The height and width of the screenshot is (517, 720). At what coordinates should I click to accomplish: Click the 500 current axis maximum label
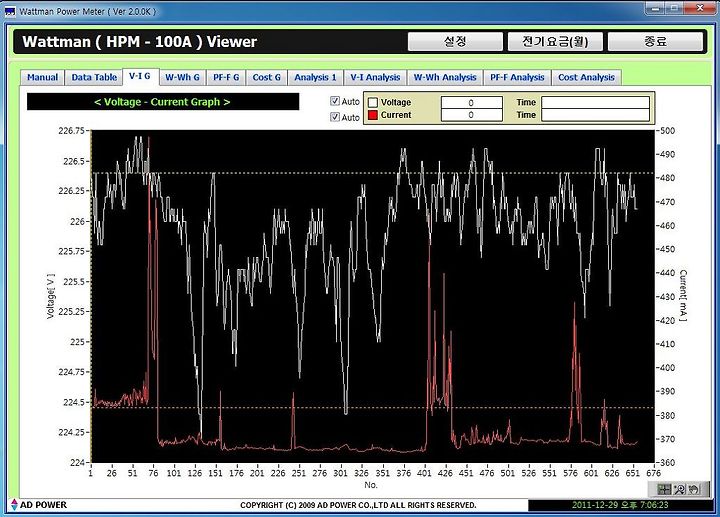668,130
